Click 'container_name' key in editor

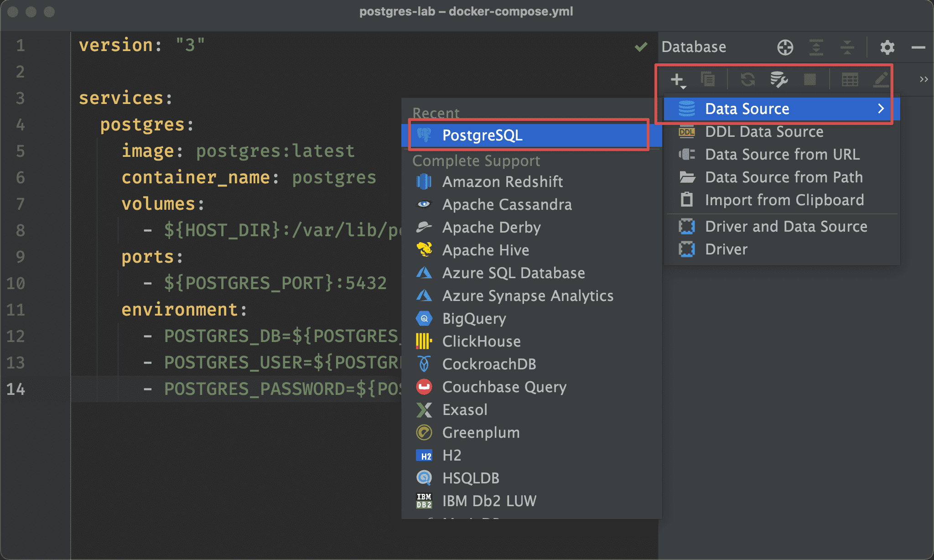click(x=196, y=177)
